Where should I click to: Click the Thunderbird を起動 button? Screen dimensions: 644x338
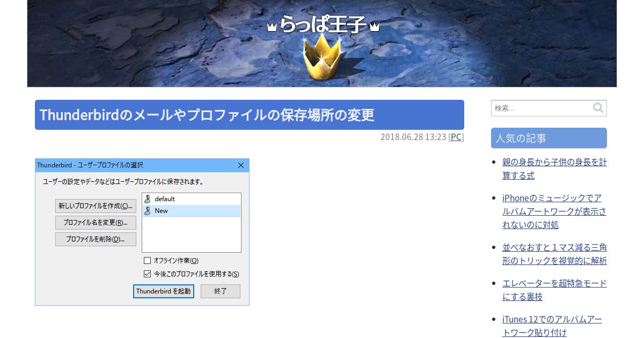click(164, 291)
